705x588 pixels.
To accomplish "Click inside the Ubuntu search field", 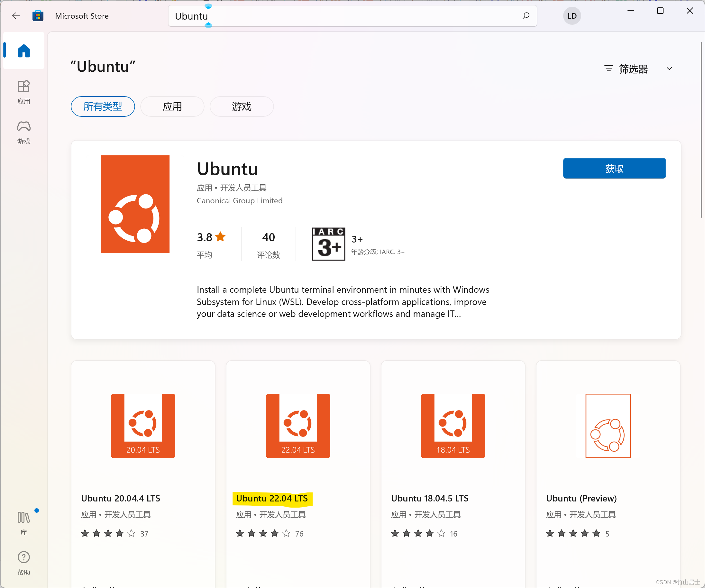I will click(336, 16).
